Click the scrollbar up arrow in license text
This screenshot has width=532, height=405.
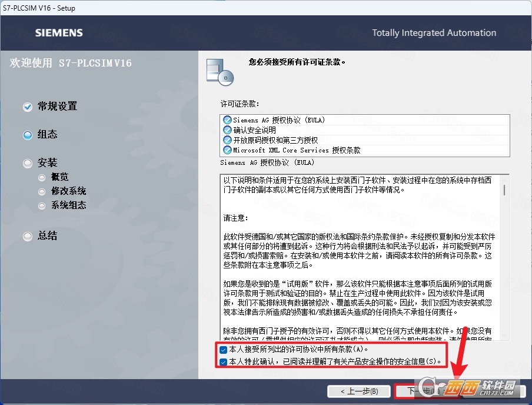504,179
